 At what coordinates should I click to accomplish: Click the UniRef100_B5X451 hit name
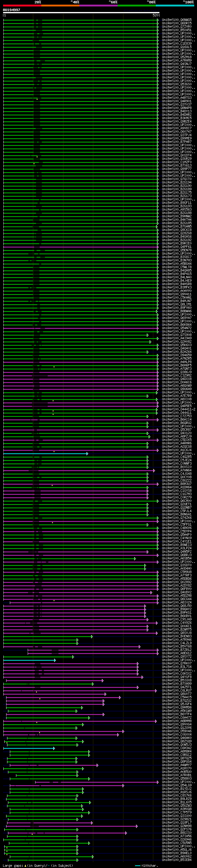tap(177, 30)
